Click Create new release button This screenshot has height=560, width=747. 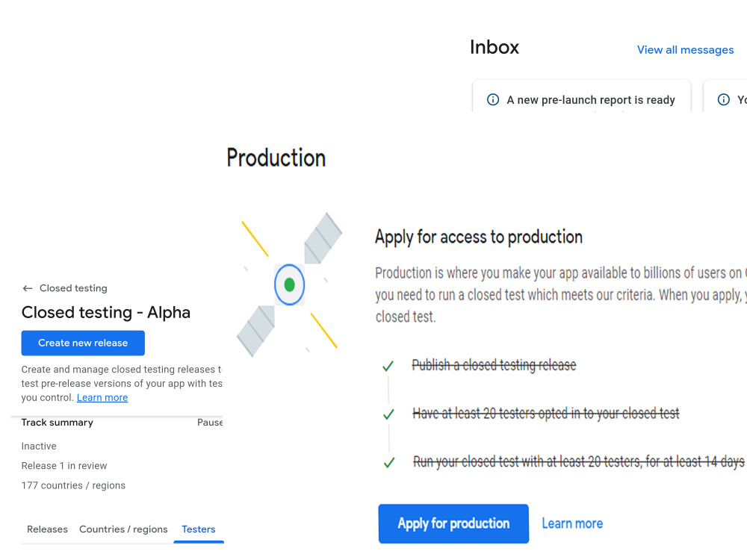click(x=83, y=343)
